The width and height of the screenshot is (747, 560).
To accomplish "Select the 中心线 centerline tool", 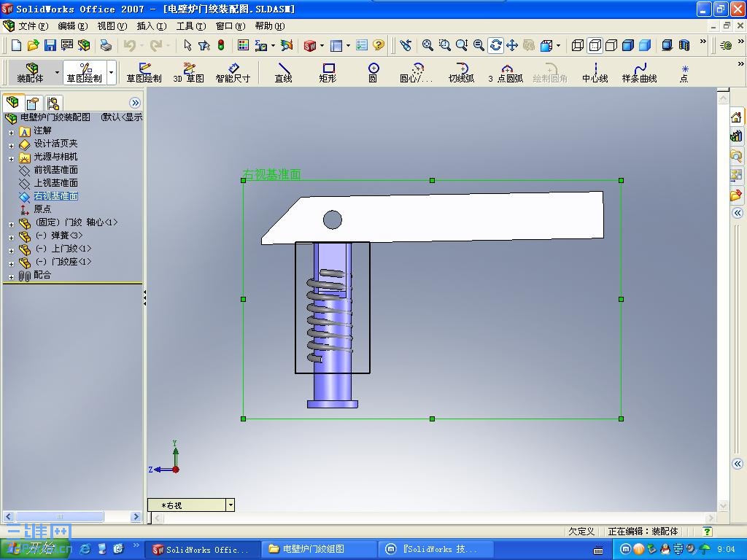I will point(595,73).
